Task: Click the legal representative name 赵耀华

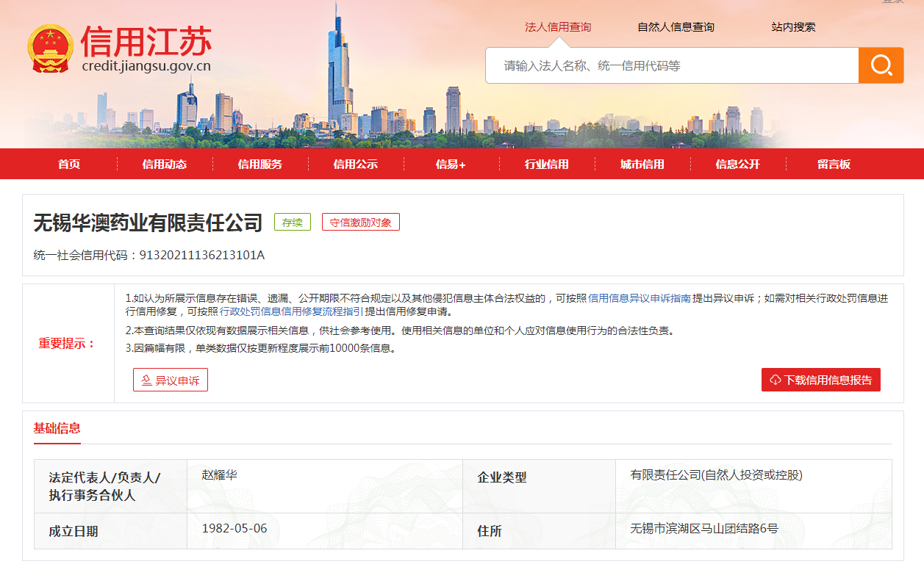Action: tap(219, 475)
